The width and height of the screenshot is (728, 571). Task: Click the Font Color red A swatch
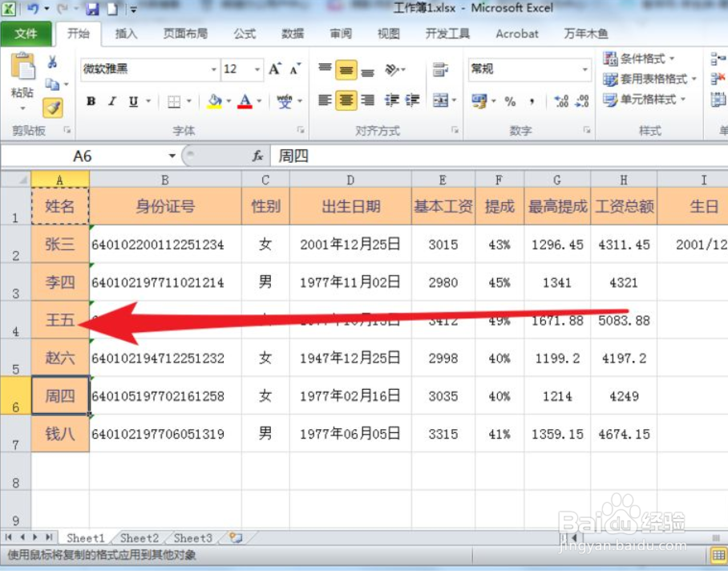pyautogui.click(x=245, y=101)
